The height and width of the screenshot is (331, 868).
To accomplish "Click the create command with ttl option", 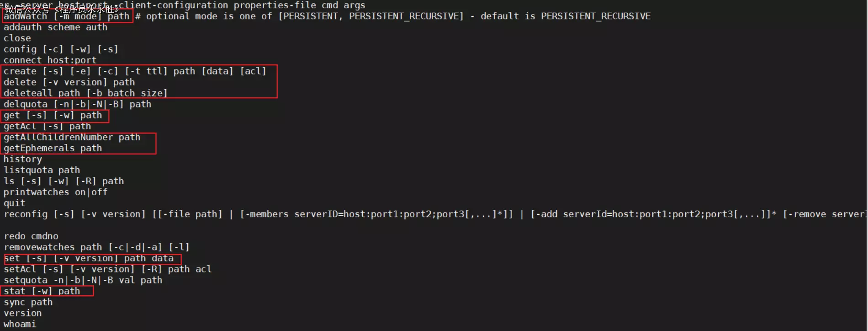I will (134, 71).
